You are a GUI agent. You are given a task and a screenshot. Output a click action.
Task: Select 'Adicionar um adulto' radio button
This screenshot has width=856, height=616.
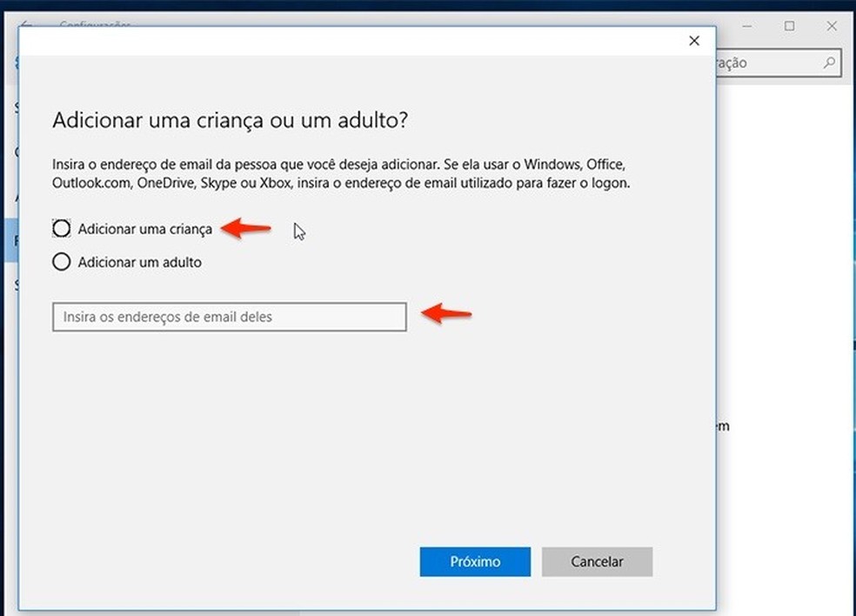[61, 261]
